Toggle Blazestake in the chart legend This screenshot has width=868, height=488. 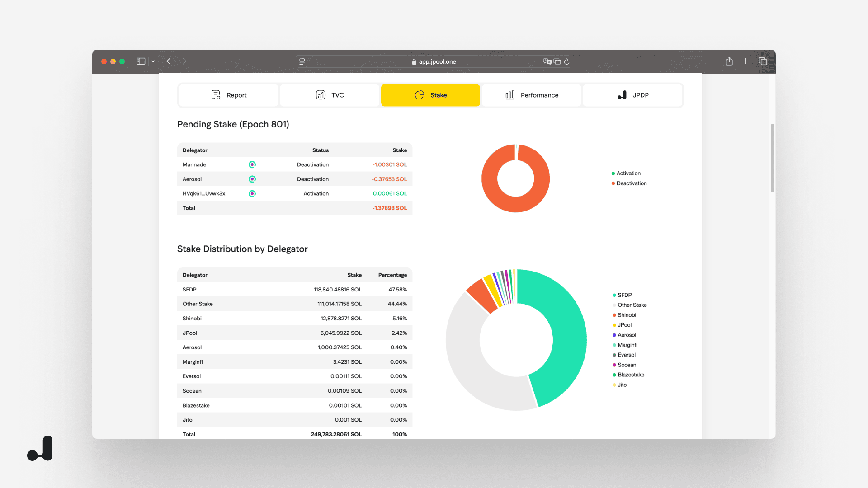(x=628, y=375)
